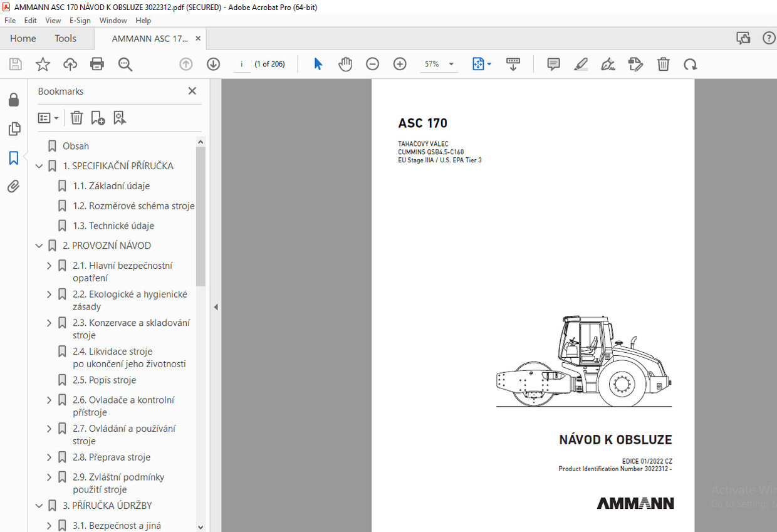Delete the selected bookmark using trash icon

76,118
